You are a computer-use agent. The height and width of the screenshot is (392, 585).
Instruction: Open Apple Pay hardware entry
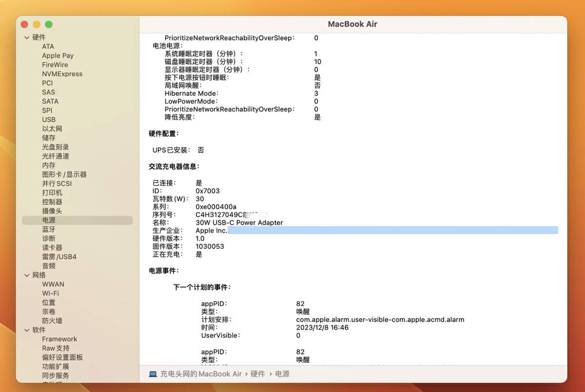pyautogui.click(x=58, y=56)
